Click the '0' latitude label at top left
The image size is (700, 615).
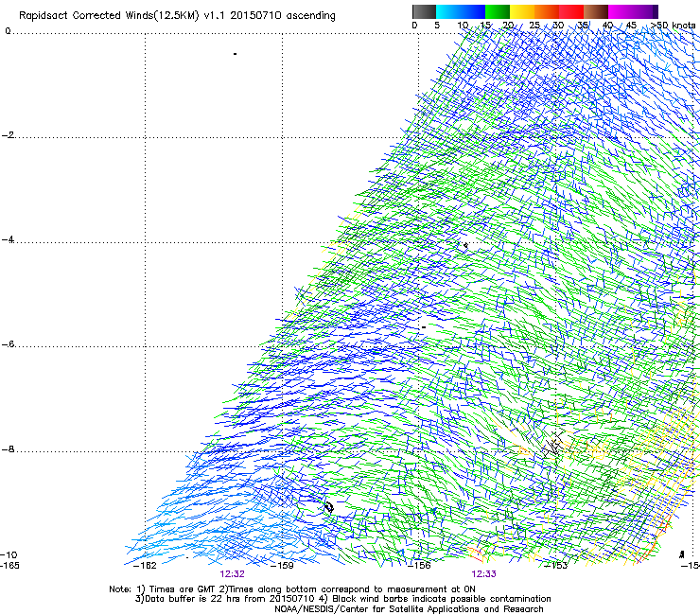click(x=8, y=31)
